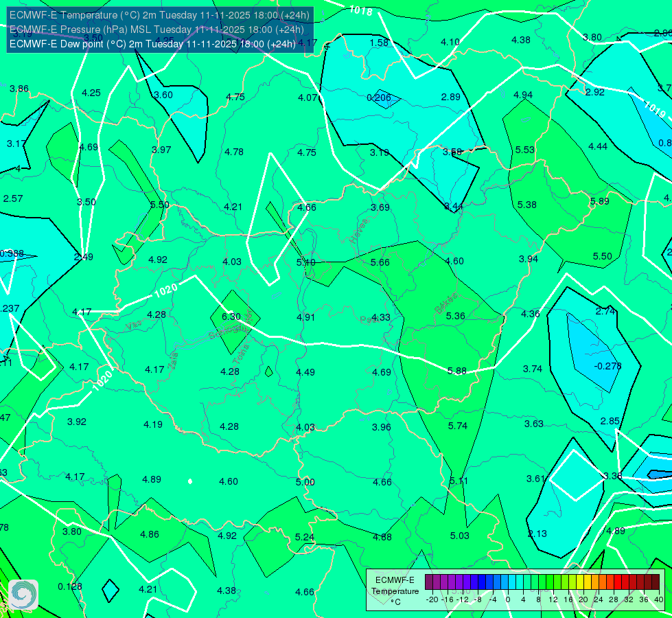Click the 2.57 grid value
Viewport: 672px width, 618px height.
click(13, 198)
